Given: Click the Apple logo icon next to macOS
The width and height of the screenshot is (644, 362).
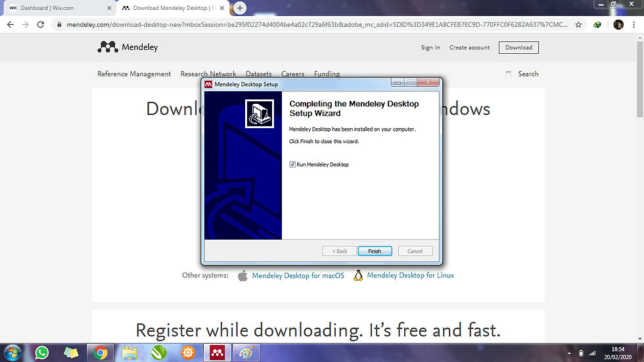Looking at the screenshot, I should (242, 275).
